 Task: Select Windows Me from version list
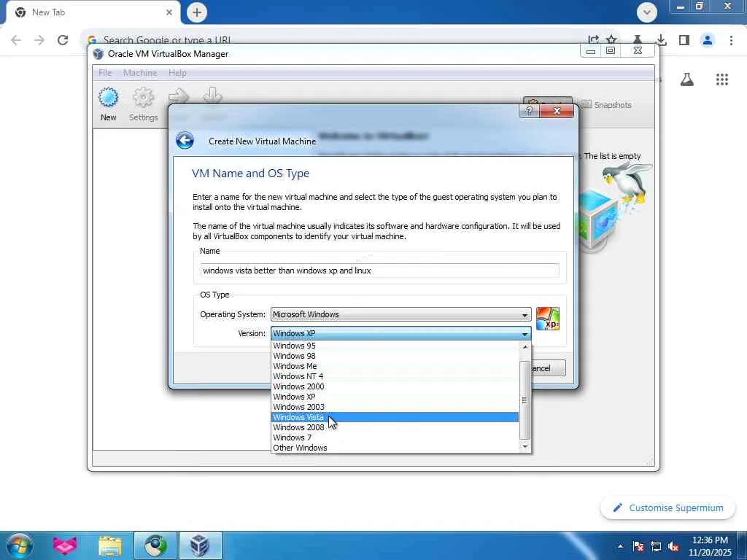click(x=395, y=366)
